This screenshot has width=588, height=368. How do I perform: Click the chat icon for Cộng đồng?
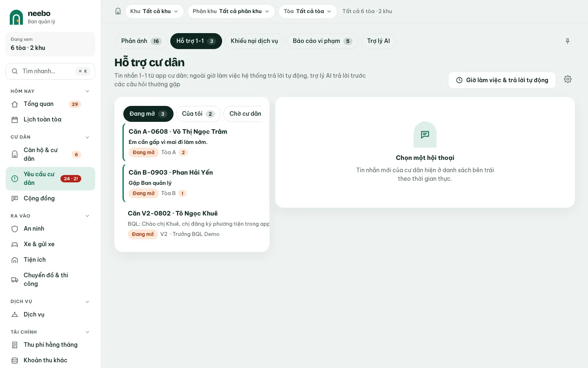click(x=15, y=199)
